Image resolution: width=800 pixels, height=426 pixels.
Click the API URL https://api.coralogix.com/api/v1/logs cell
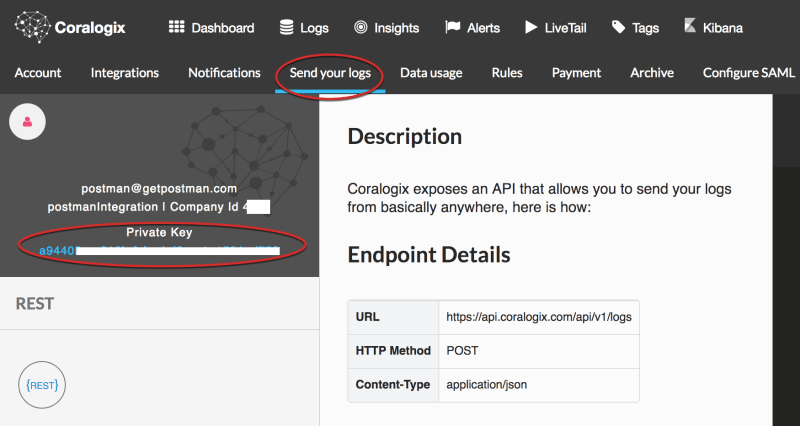(x=539, y=317)
